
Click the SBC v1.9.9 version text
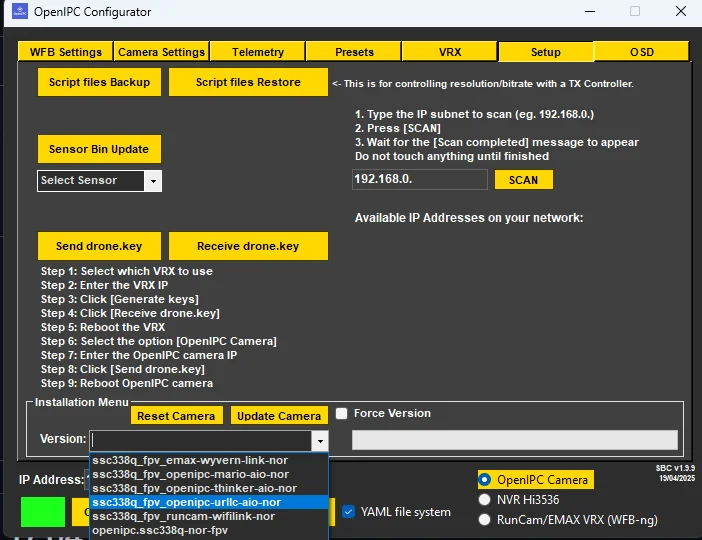pos(675,468)
